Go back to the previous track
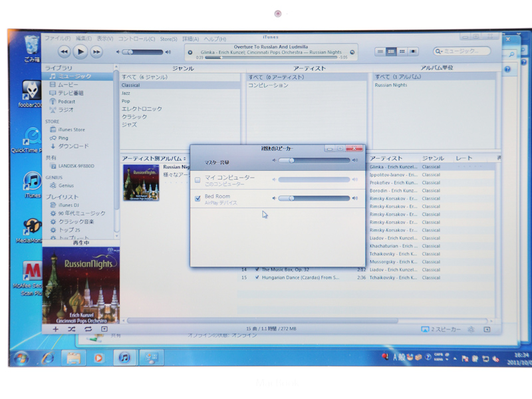Viewport: 532px width, 399px height. pos(65,51)
